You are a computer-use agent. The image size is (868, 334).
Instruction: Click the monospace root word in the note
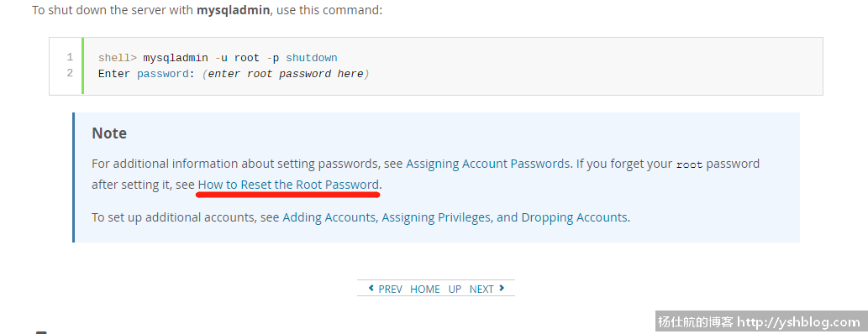689,164
